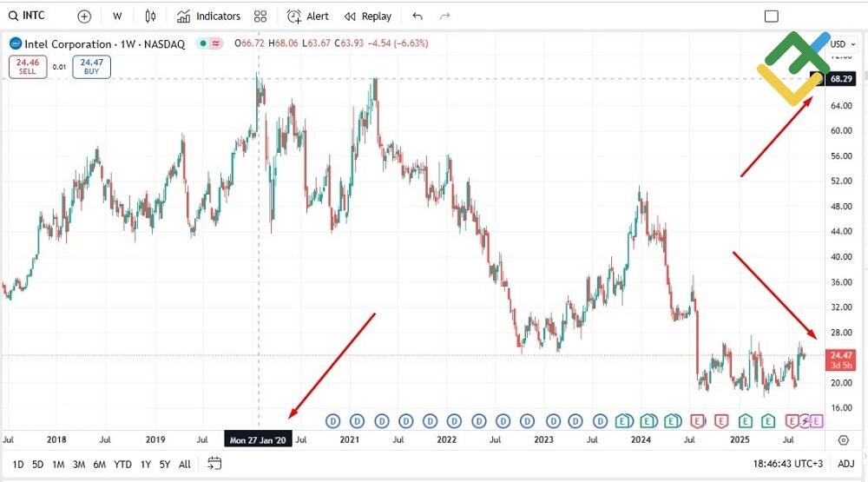Screen dimensions: 868x482
Task: Select the 3M time range
Action: point(79,465)
